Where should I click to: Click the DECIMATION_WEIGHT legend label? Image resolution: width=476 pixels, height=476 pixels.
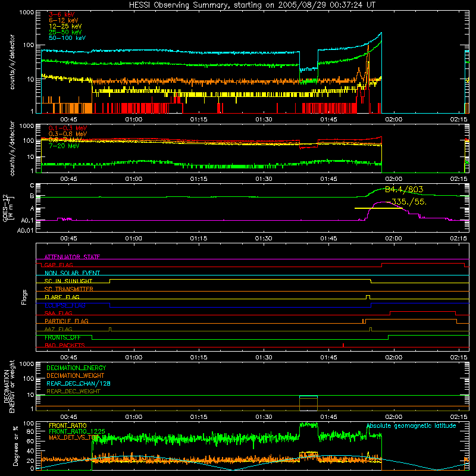pos(76,375)
